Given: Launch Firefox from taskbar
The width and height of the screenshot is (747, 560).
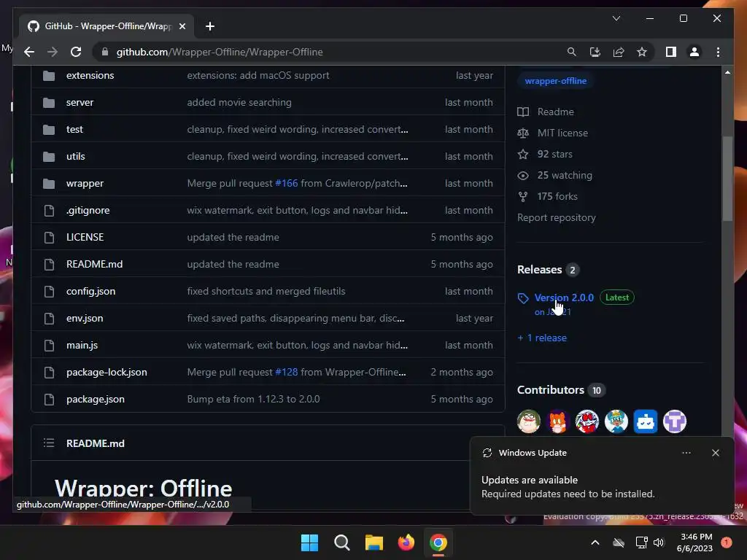Looking at the screenshot, I should click(x=406, y=542).
